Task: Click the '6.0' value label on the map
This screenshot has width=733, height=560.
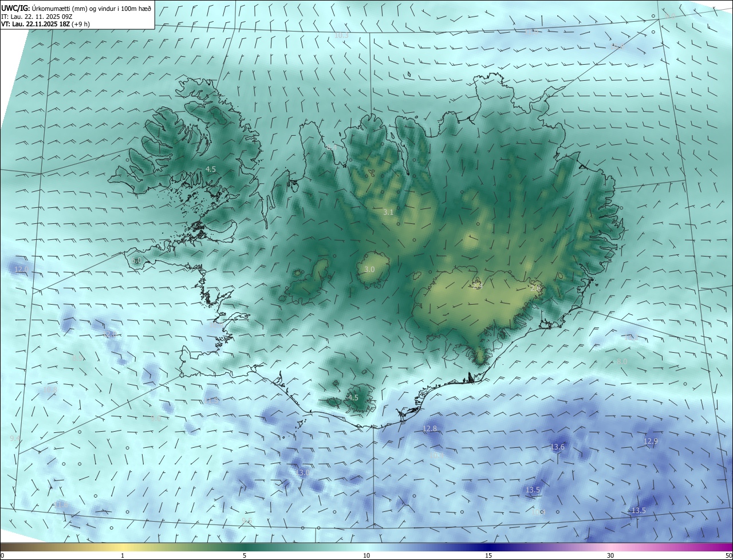Action: 136,261
